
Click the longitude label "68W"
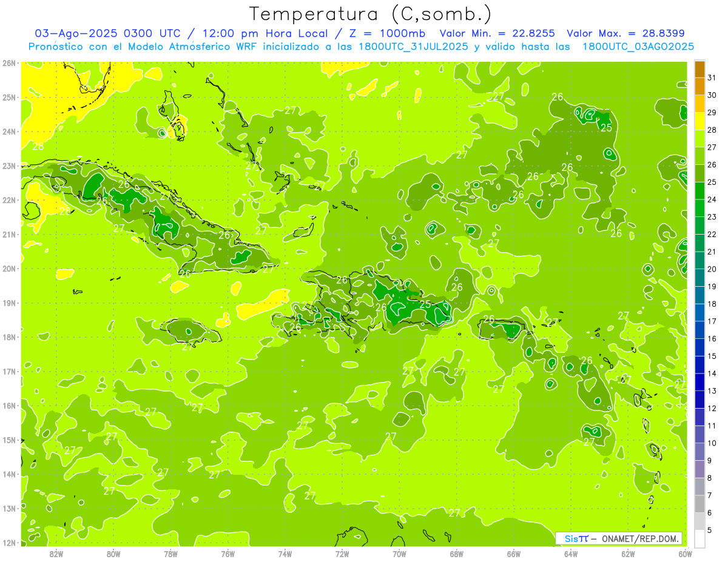point(457,554)
